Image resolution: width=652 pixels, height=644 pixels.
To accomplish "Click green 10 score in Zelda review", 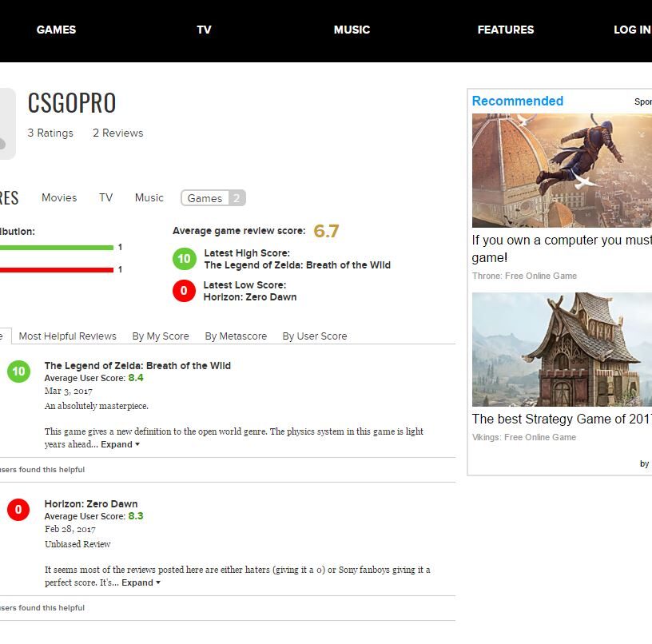I will click(x=18, y=372).
